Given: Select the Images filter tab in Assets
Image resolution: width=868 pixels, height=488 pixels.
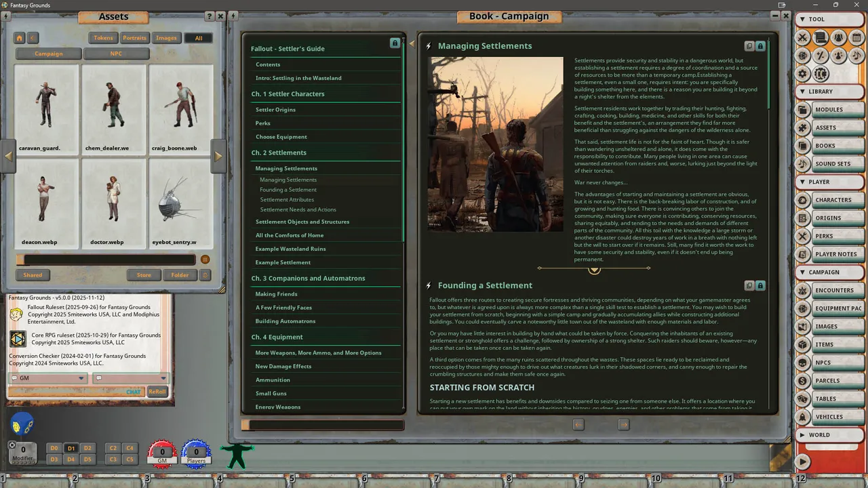Looking at the screenshot, I should tap(166, 38).
